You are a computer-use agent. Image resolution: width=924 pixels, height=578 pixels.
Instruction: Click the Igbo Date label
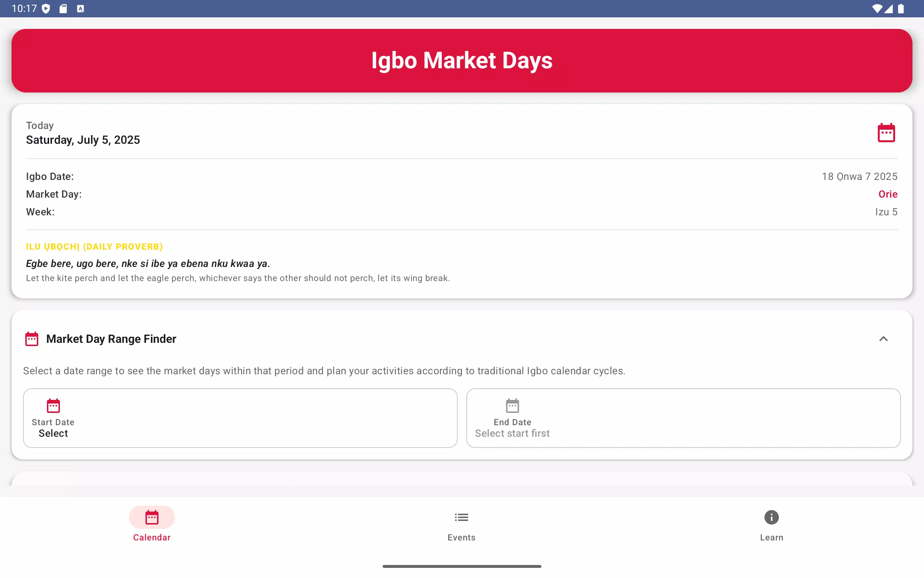[x=50, y=176]
